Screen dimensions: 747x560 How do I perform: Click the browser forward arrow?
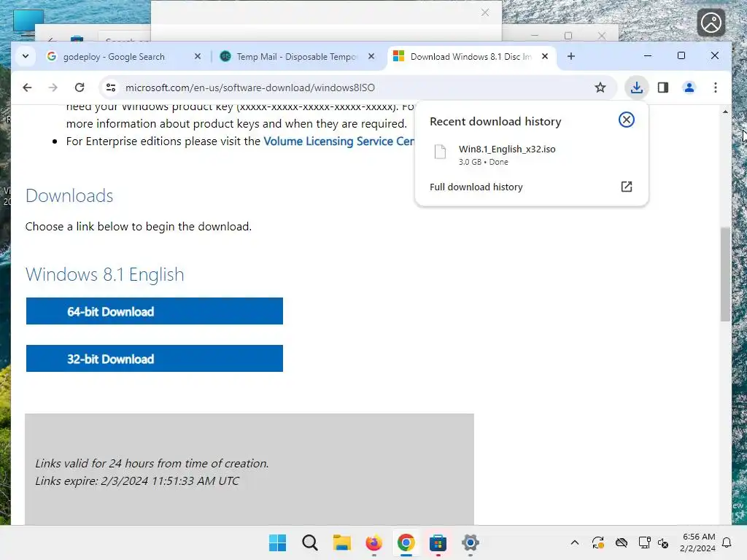tap(53, 87)
